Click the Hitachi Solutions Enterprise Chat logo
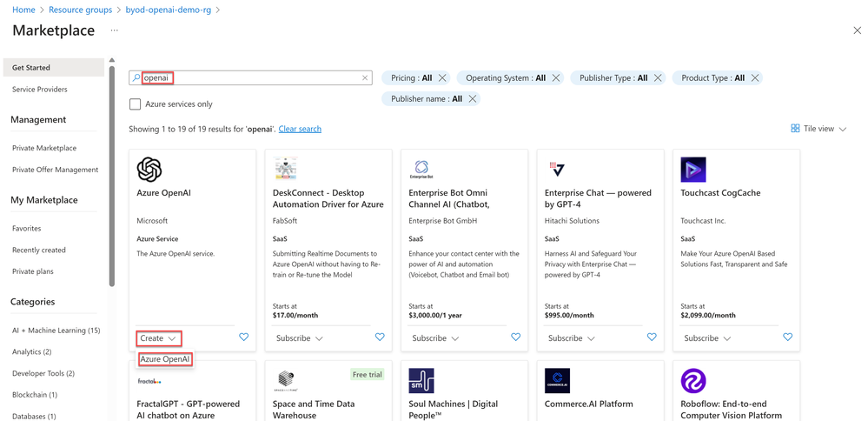The height and width of the screenshot is (421, 868). (x=556, y=169)
